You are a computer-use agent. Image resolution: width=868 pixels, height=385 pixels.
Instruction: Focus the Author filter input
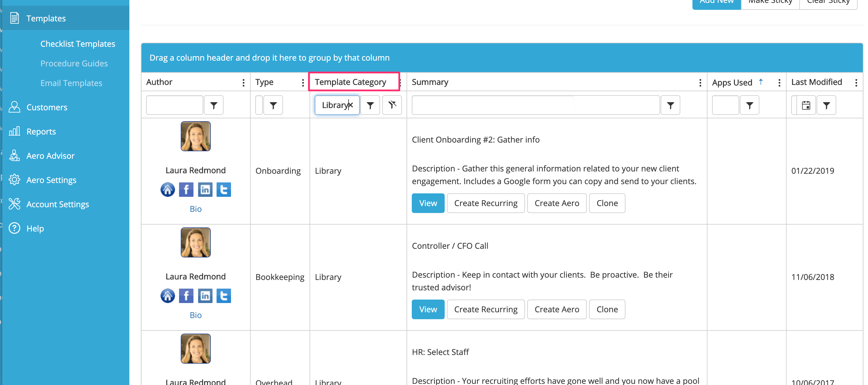tap(174, 105)
